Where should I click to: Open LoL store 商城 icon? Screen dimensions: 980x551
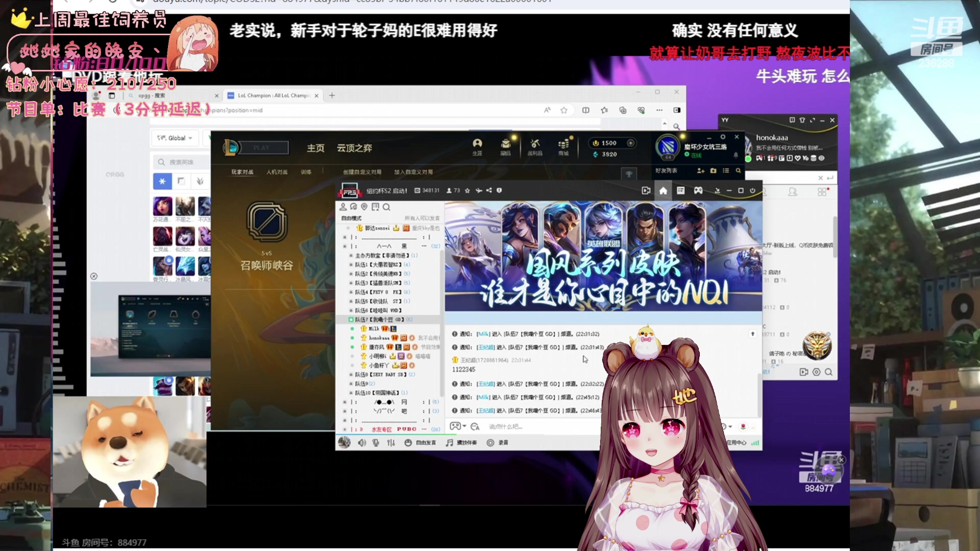coord(563,146)
